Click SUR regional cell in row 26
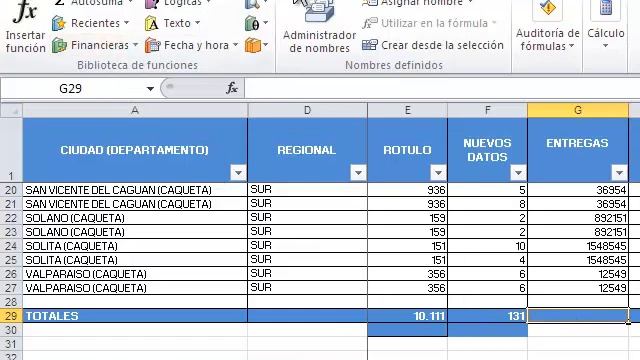 tap(307, 274)
